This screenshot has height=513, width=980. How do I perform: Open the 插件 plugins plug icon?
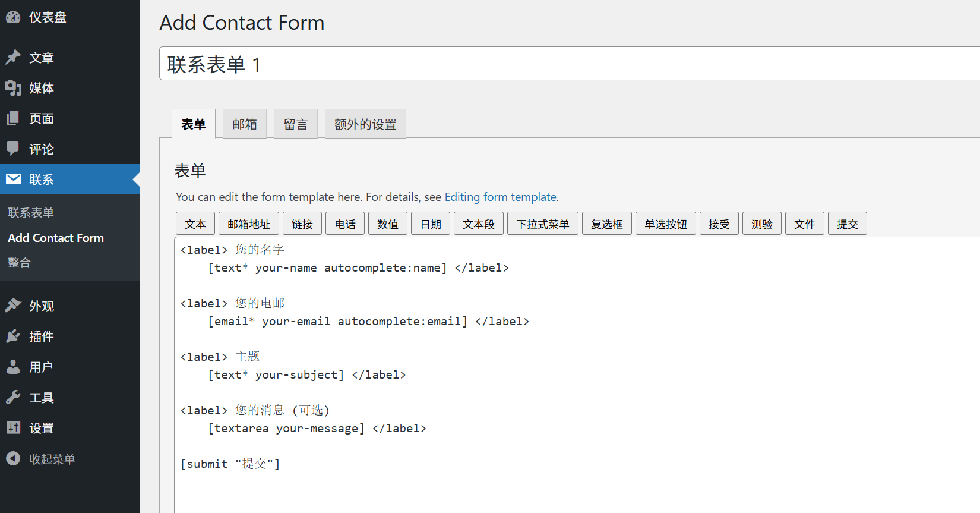coord(13,336)
